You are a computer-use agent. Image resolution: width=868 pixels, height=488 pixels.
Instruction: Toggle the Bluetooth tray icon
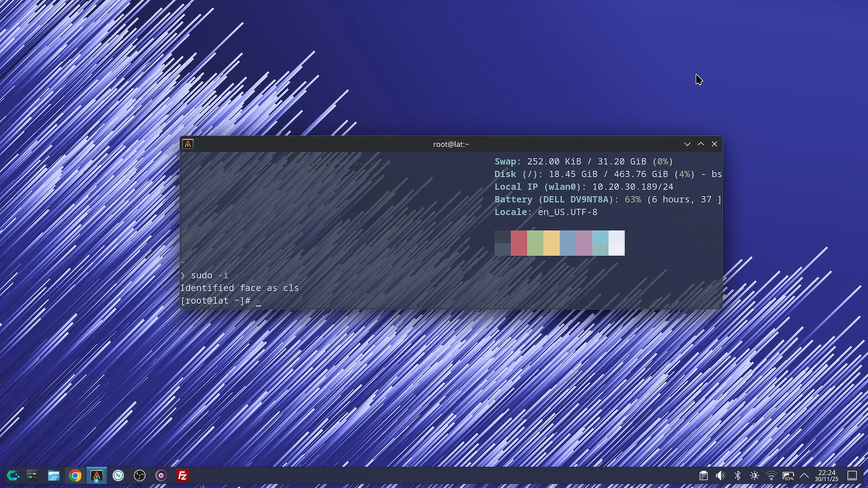[737, 476]
